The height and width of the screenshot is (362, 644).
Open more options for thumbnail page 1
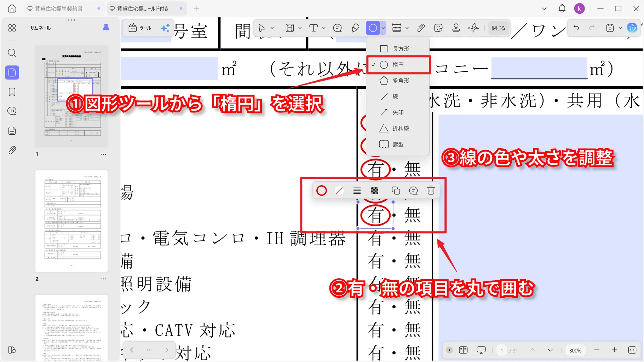point(103,154)
